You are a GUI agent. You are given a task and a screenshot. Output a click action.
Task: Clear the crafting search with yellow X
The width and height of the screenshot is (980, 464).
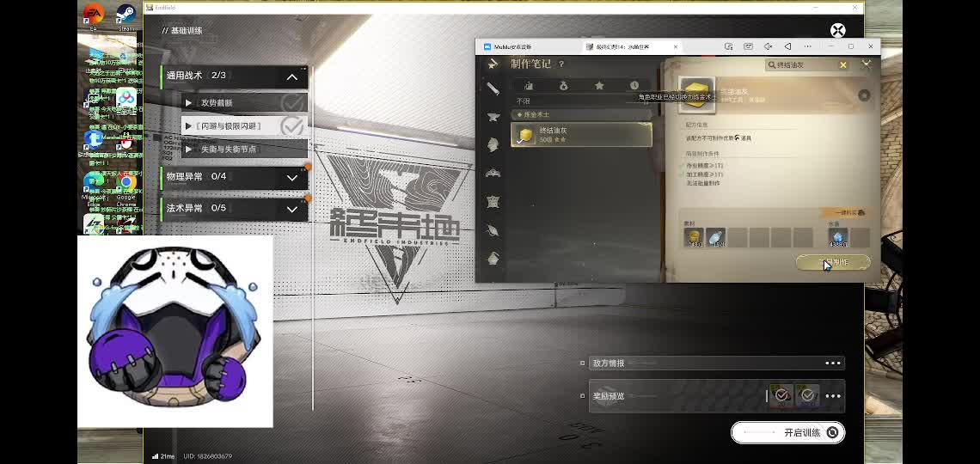pyautogui.click(x=843, y=65)
